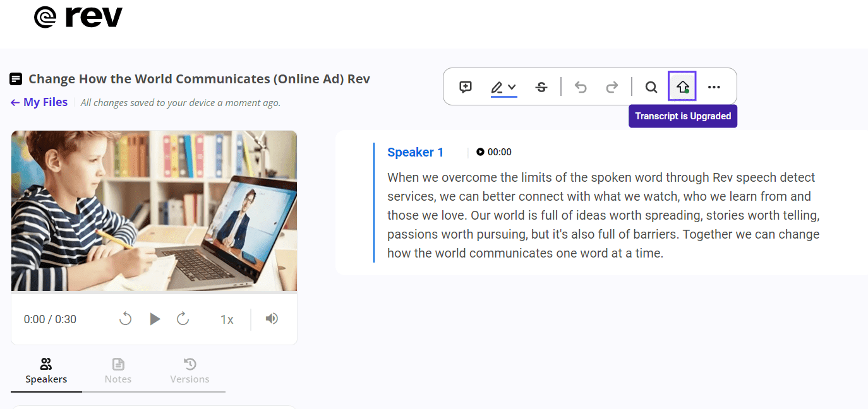Expand the highlight tool dropdown arrow
Image resolution: width=868 pixels, height=409 pixels.
[512, 87]
